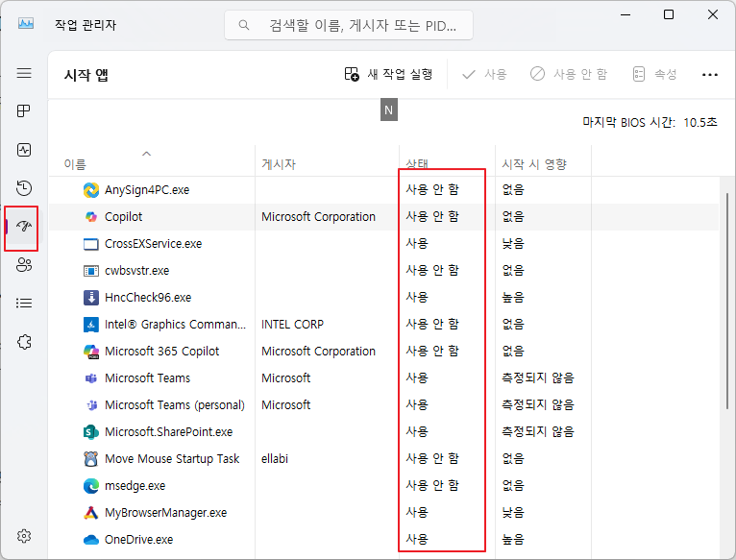
Task: Click 높음 impact of OneDrive.exe
Action: [513, 540]
